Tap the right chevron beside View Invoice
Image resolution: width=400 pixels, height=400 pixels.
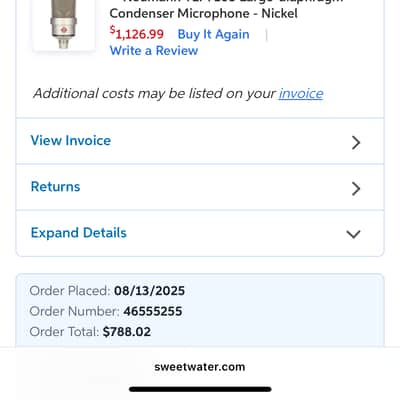(356, 142)
